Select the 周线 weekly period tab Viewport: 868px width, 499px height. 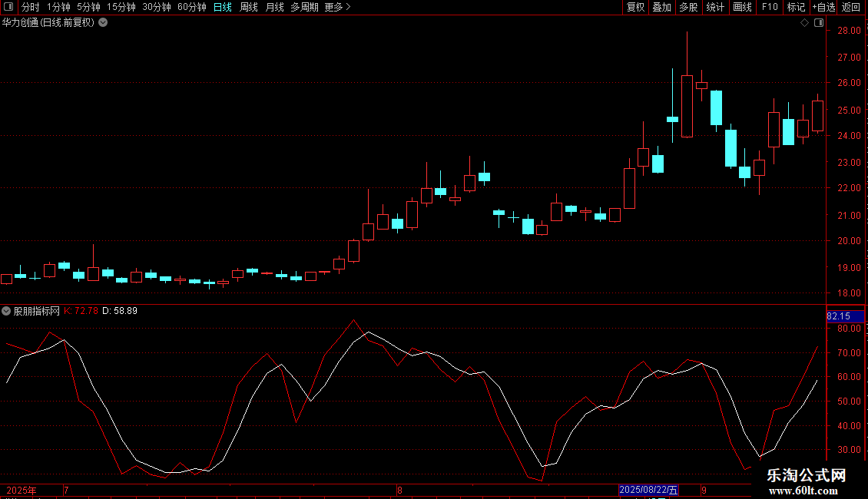coord(249,7)
